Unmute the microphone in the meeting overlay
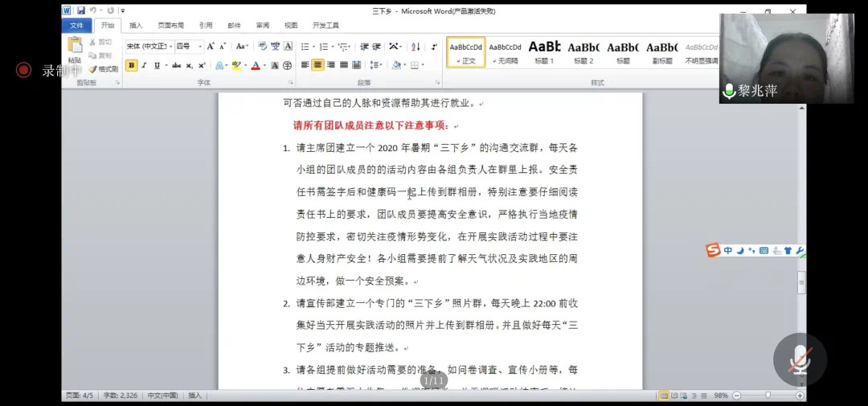 799,359
